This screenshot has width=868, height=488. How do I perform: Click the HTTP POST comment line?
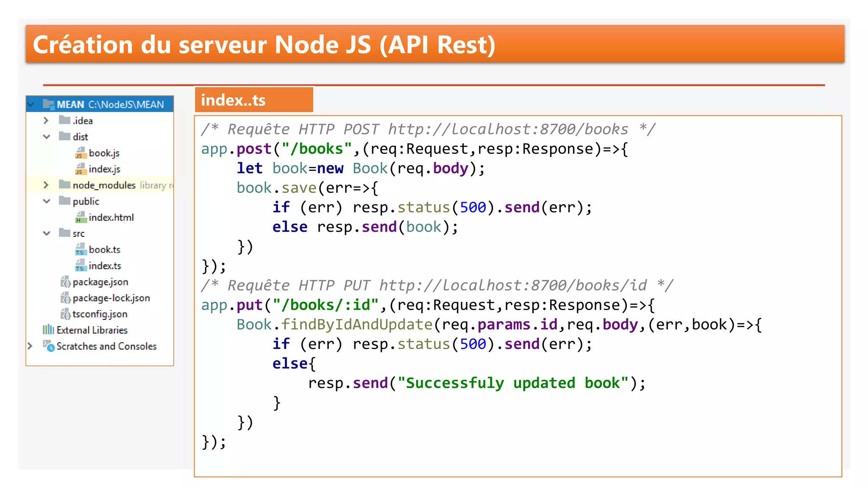[428, 129]
